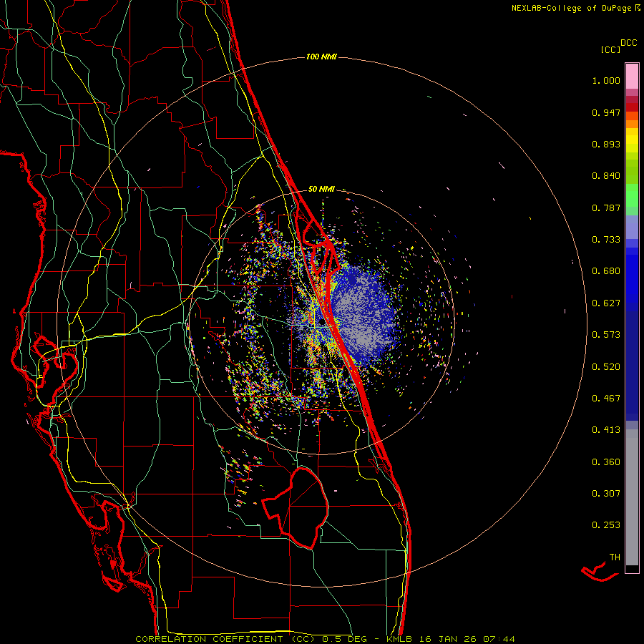Image resolution: width=644 pixels, height=644 pixels.
Task: Click the 0.467 legend value
Action: [x=606, y=399]
